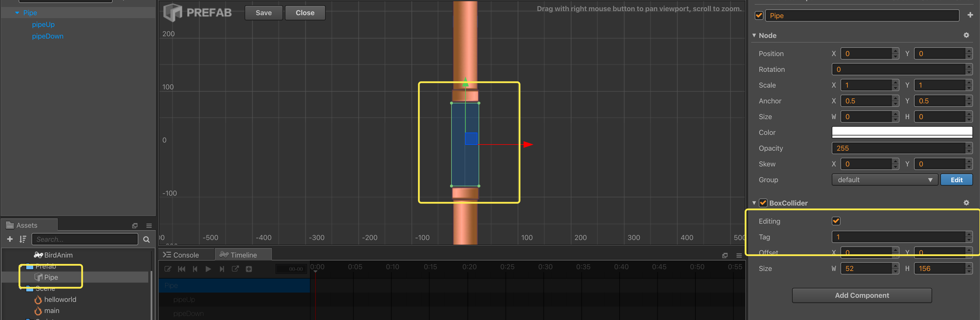Click the helloworld scene flame icon

[x=38, y=300]
